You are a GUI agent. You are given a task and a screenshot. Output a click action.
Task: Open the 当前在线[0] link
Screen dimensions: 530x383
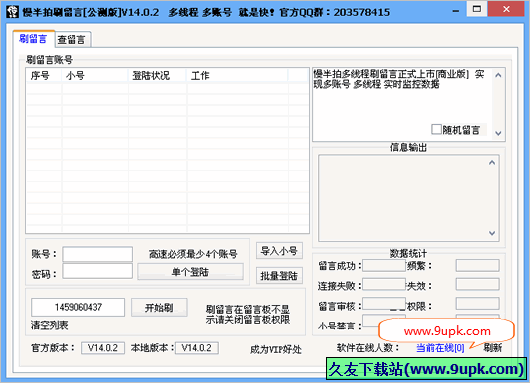(440, 348)
